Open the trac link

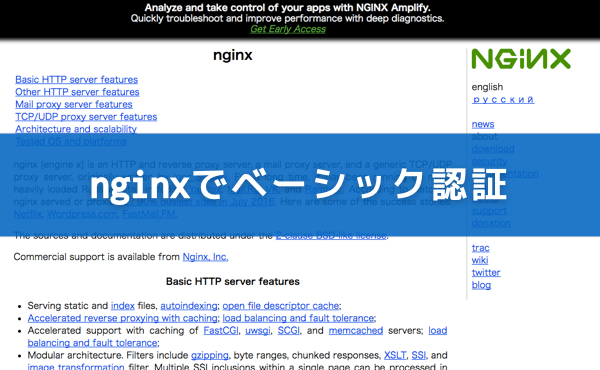[481, 248]
